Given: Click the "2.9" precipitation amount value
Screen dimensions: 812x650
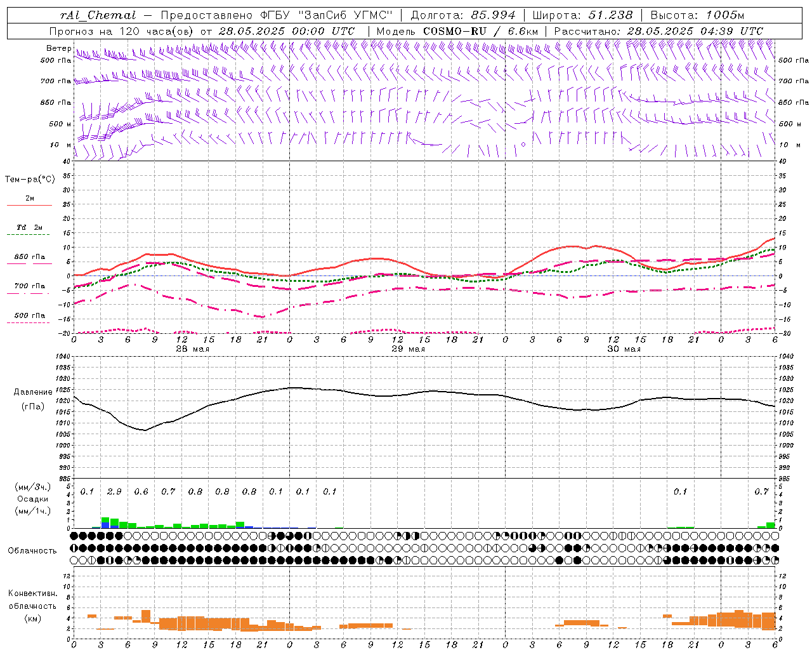Looking at the screenshot, I should (x=114, y=492).
